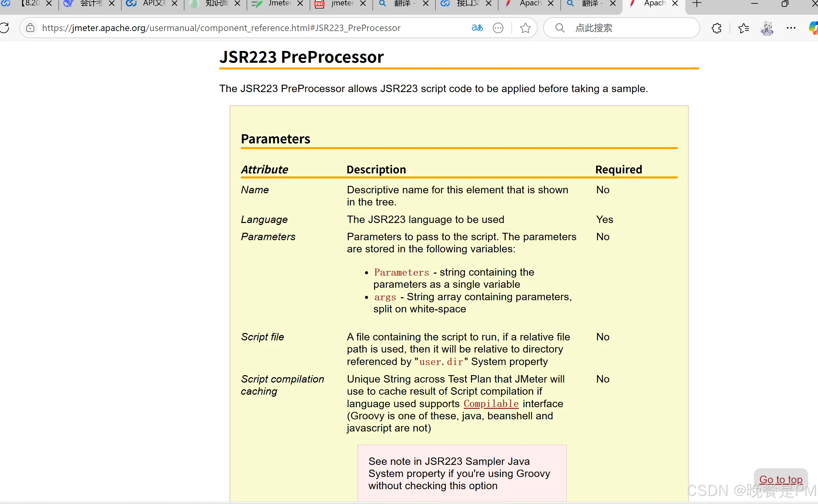This screenshot has width=818, height=504.
Task: Click the user.dir property text
Action: pyautogui.click(x=441, y=362)
